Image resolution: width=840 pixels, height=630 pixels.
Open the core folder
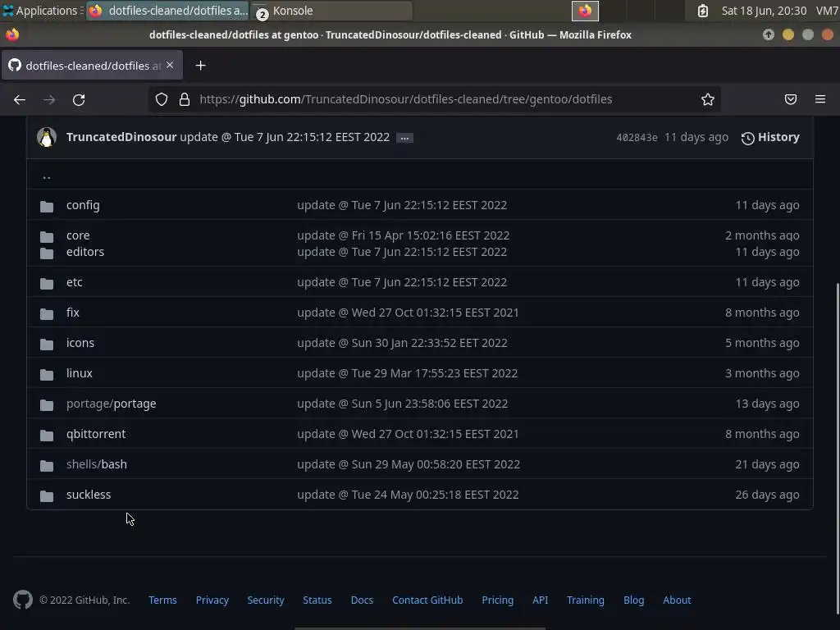(78, 235)
